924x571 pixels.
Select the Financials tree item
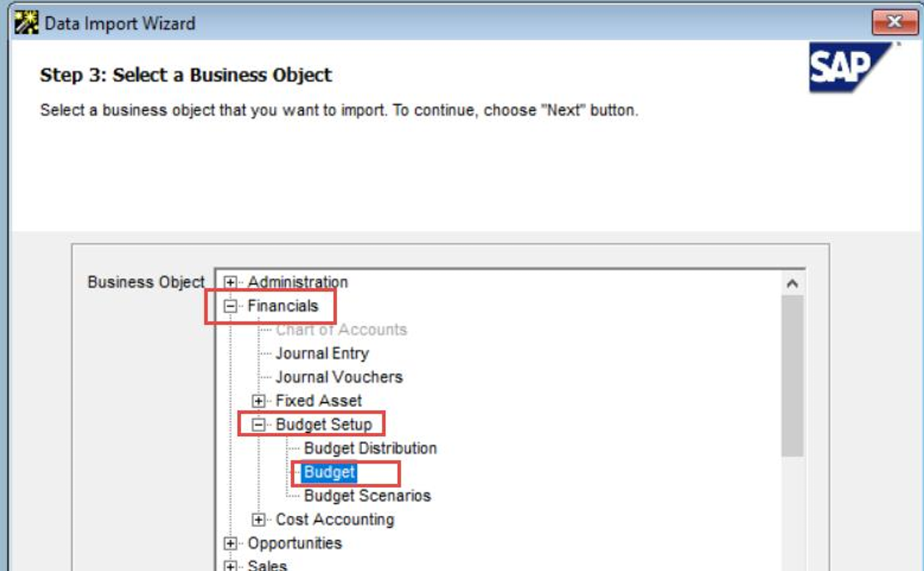pyautogui.click(x=283, y=306)
